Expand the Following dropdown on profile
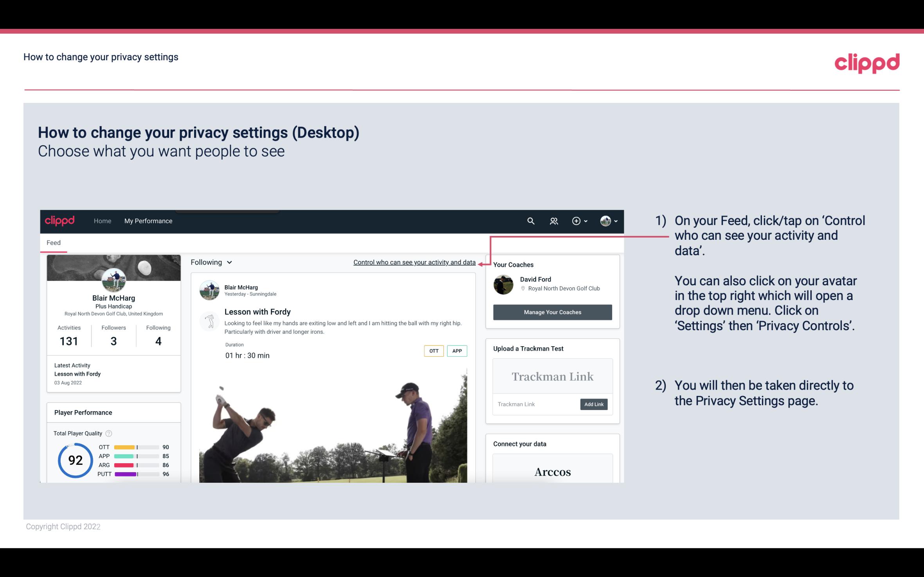The height and width of the screenshot is (577, 924). [210, 262]
